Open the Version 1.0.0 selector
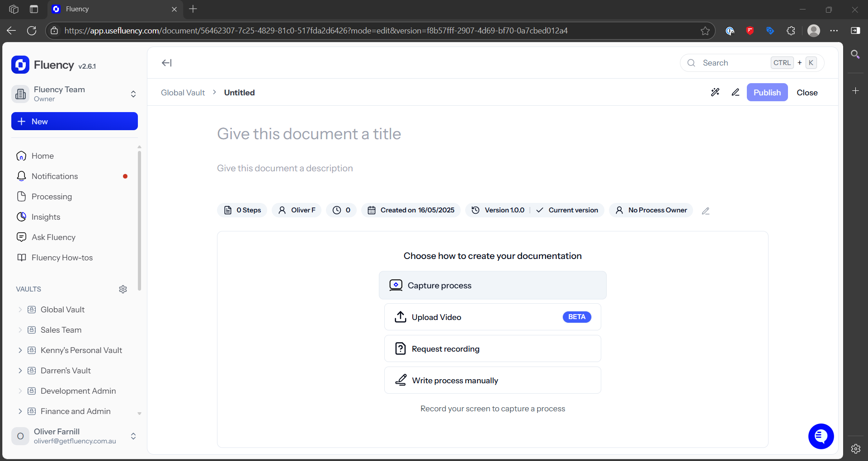This screenshot has height=461, width=868. [x=498, y=210]
